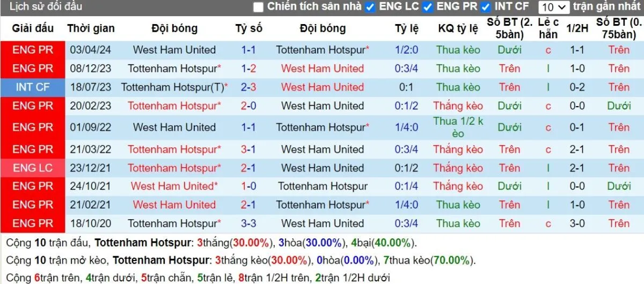Open the ENG LC league badge
The image size is (644, 284).
click(x=33, y=168)
